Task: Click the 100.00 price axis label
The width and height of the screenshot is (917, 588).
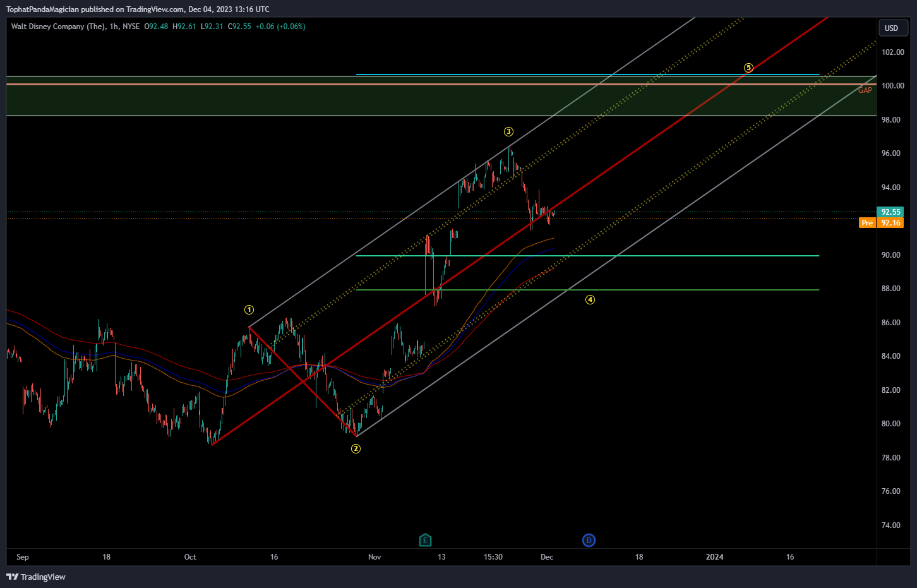Action: tap(892, 86)
